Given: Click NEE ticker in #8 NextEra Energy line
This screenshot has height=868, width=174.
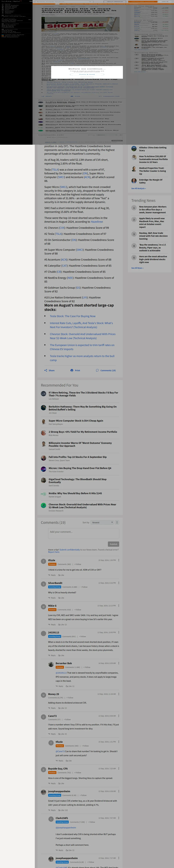Looking at the screenshot, I should click(x=70, y=278).
